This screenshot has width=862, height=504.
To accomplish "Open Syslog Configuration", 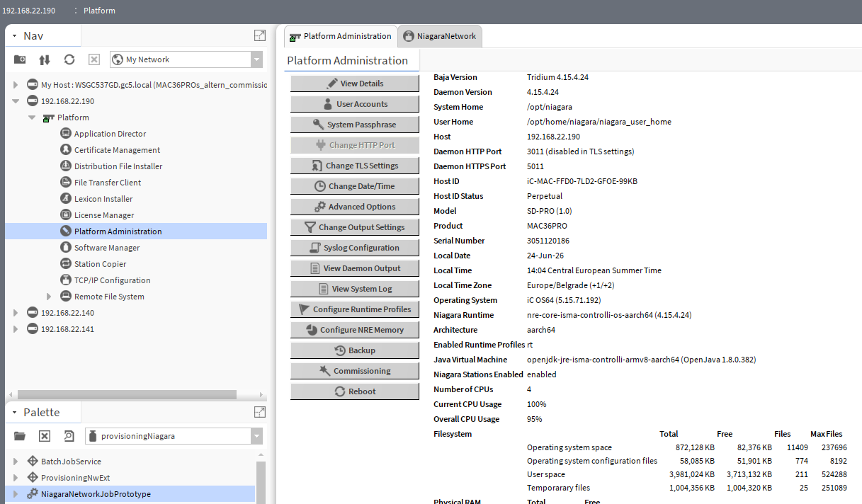I will 355,248.
